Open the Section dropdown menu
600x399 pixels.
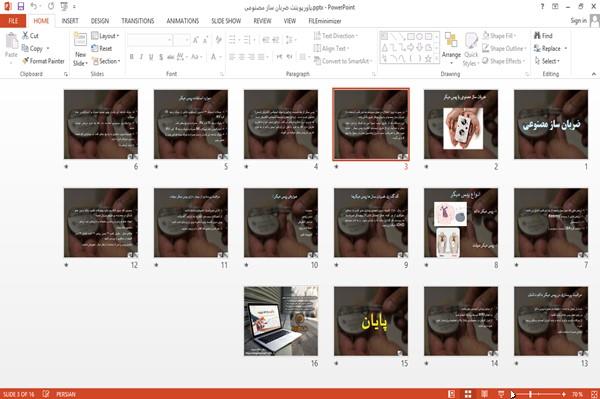[x=106, y=61]
